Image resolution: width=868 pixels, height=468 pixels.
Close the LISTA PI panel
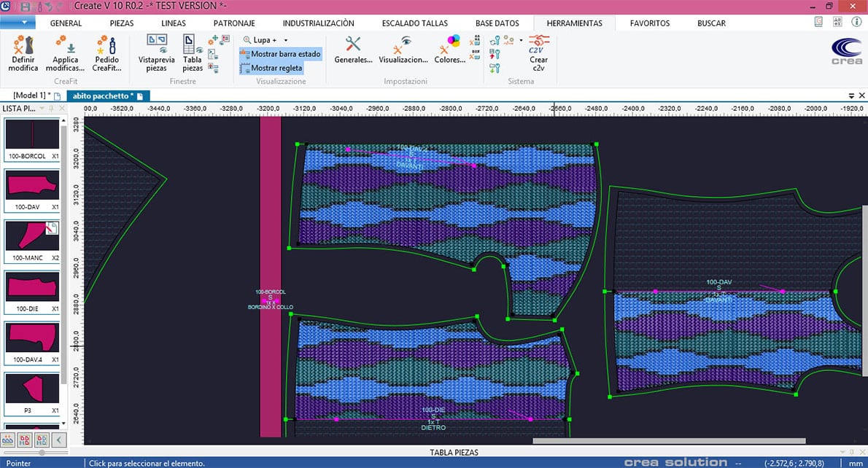point(61,109)
